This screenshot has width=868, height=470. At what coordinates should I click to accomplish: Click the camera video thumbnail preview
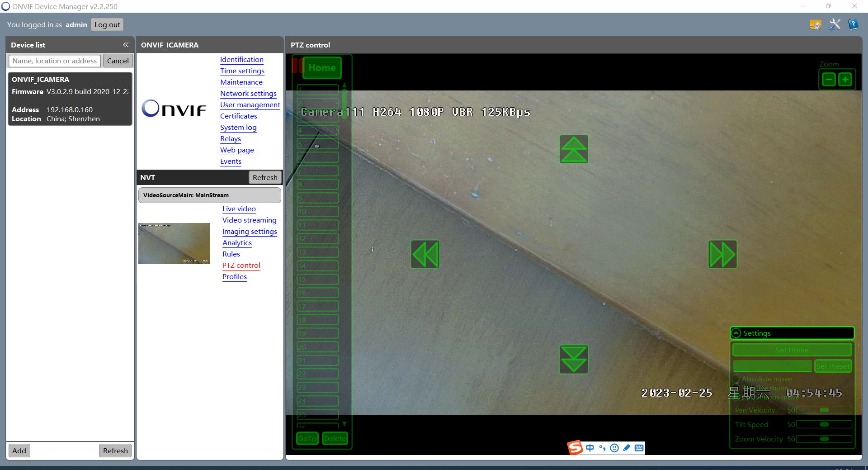pos(174,243)
